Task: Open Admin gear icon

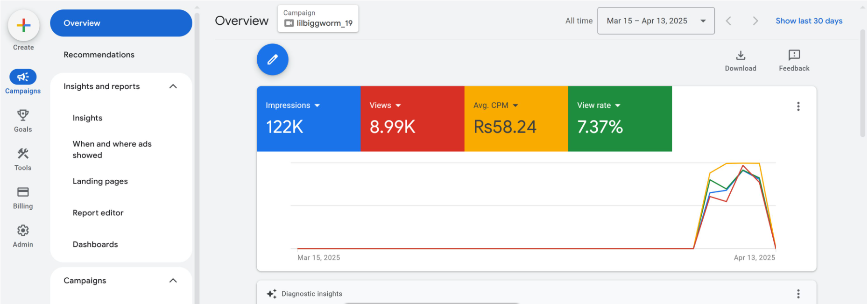Action: pos(23,231)
